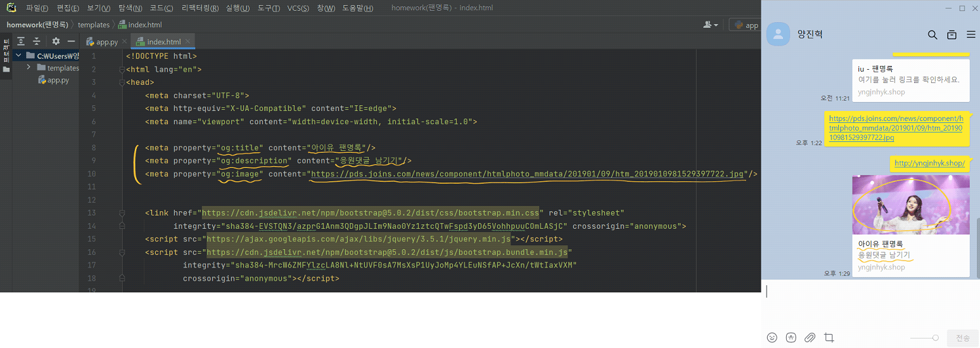Click templates breadcrumb in navigation bar
This screenshot has height=348, width=980.
coord(94,25)
